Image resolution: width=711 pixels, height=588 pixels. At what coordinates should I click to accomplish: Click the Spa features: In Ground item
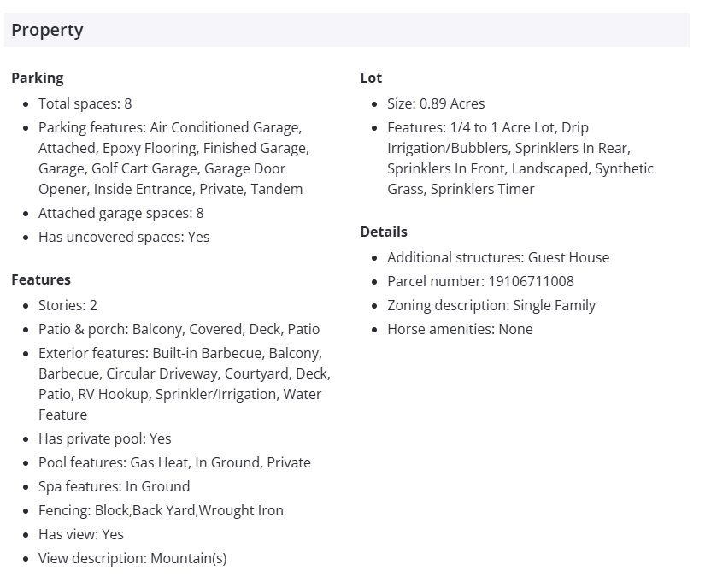click(x=114, y=486)
